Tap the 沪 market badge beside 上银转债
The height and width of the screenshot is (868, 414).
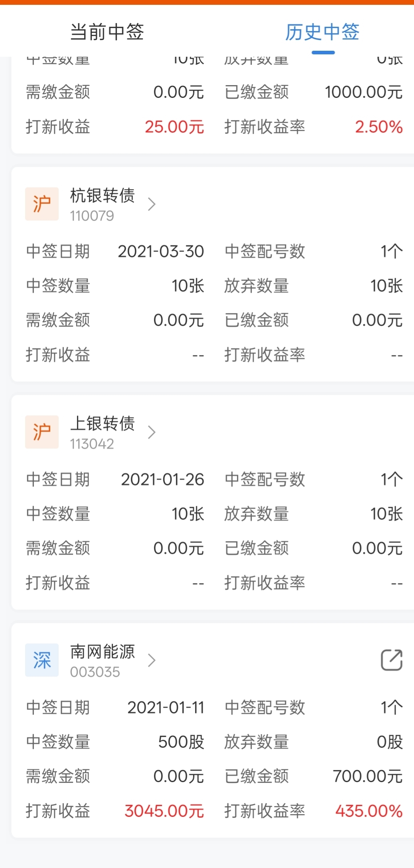42,432
